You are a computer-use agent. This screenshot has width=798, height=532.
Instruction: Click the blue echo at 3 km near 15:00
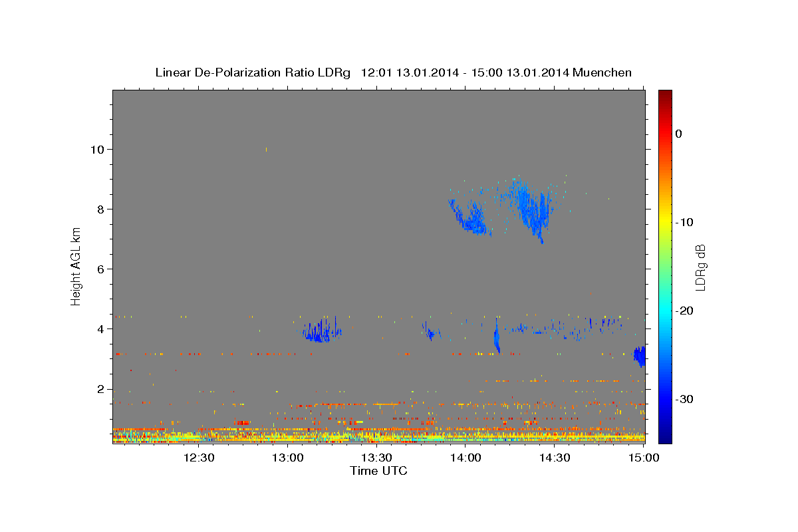(640, 356)
